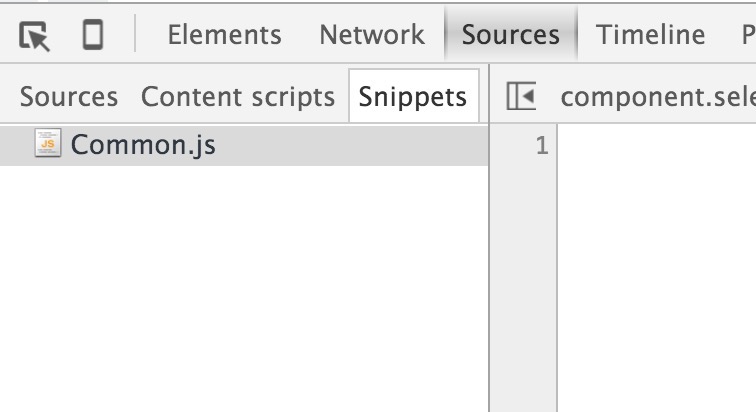Select the Sources panel in the top toolbar

[510, 35]
